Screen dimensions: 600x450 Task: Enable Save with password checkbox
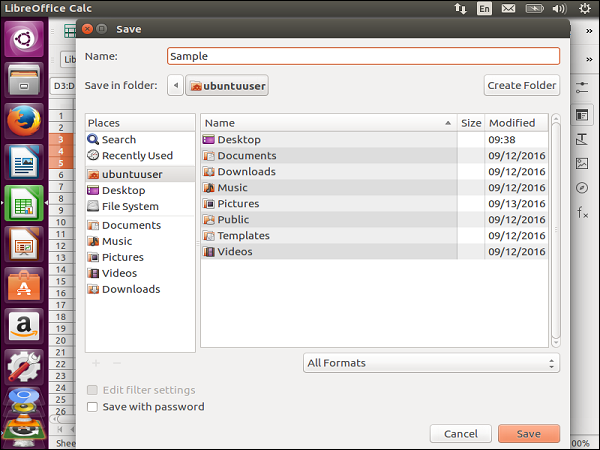click(93, 407)
